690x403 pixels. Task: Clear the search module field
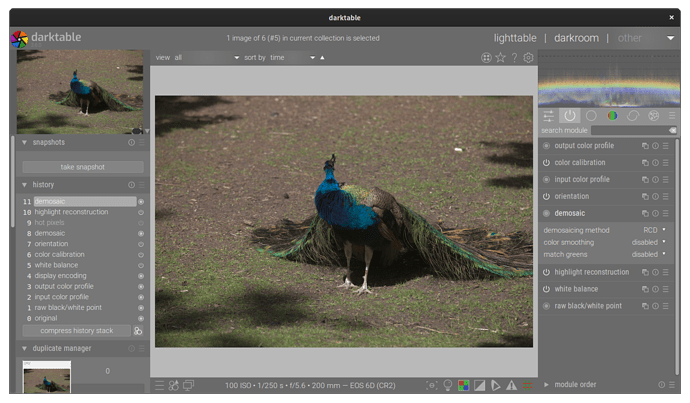point(672,130)
